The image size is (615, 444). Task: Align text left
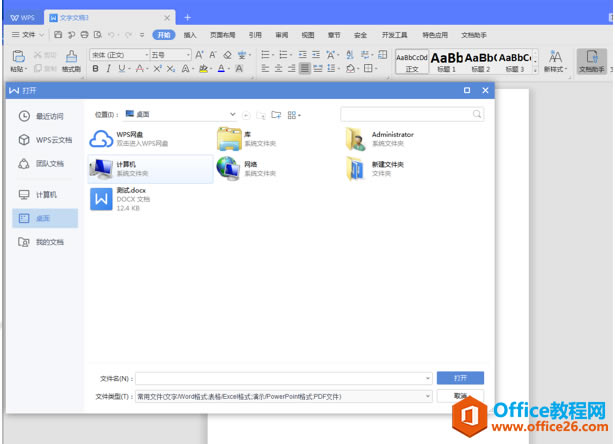coord(265,69)
